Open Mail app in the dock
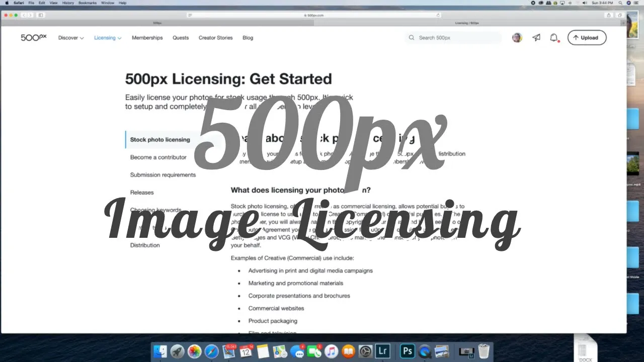 coord(229,351)
